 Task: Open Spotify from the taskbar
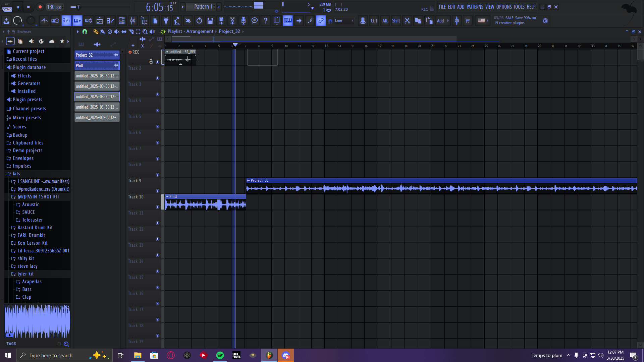[x=220, y=355]
